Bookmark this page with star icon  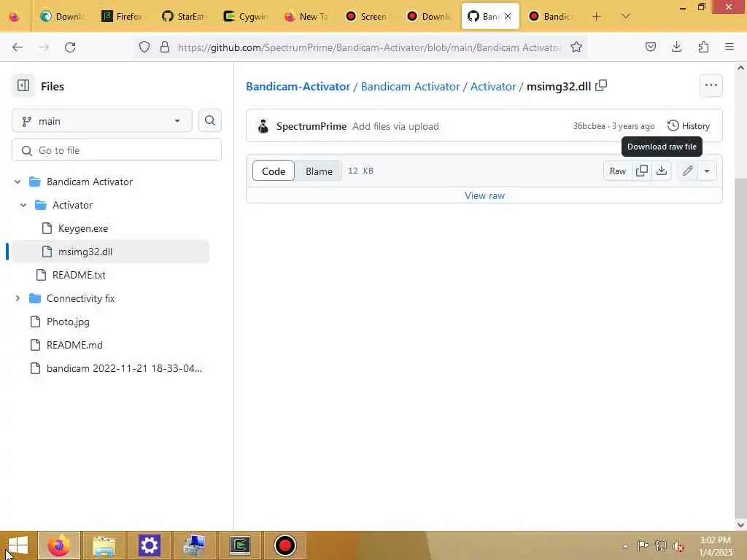[x=576, y=47]
